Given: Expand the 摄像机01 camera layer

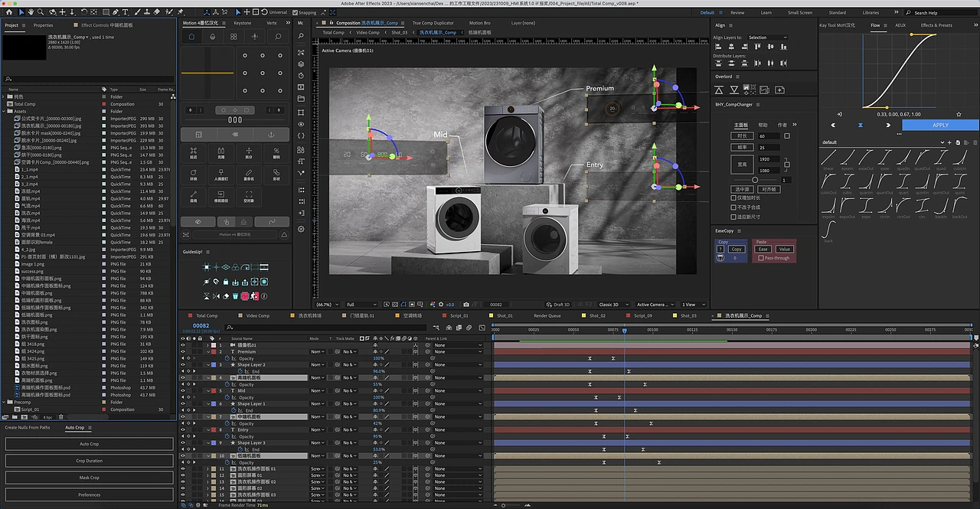Looking at the screenshot, I should click(209, 345).
